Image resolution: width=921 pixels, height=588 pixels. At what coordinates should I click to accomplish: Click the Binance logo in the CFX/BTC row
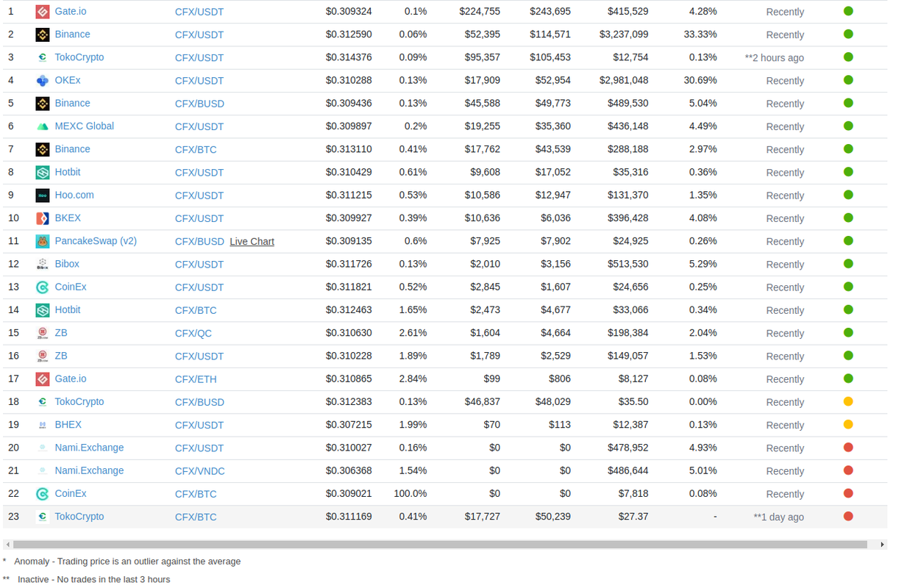click(43, 149)
